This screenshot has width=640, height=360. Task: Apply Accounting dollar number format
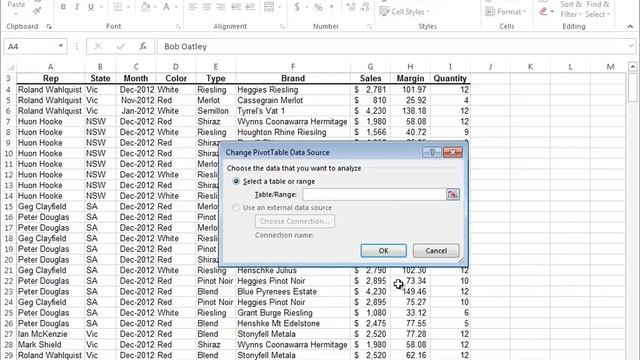tap(297, 7)
